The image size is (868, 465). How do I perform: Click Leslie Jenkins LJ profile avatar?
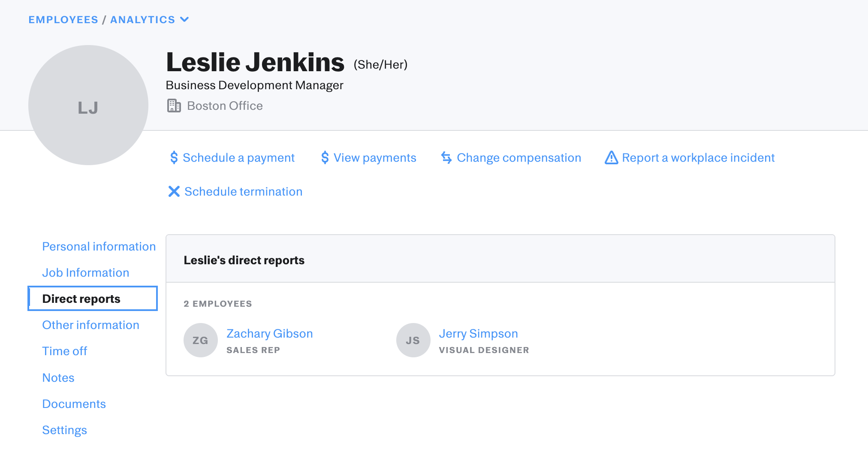[x=88, y=106]
